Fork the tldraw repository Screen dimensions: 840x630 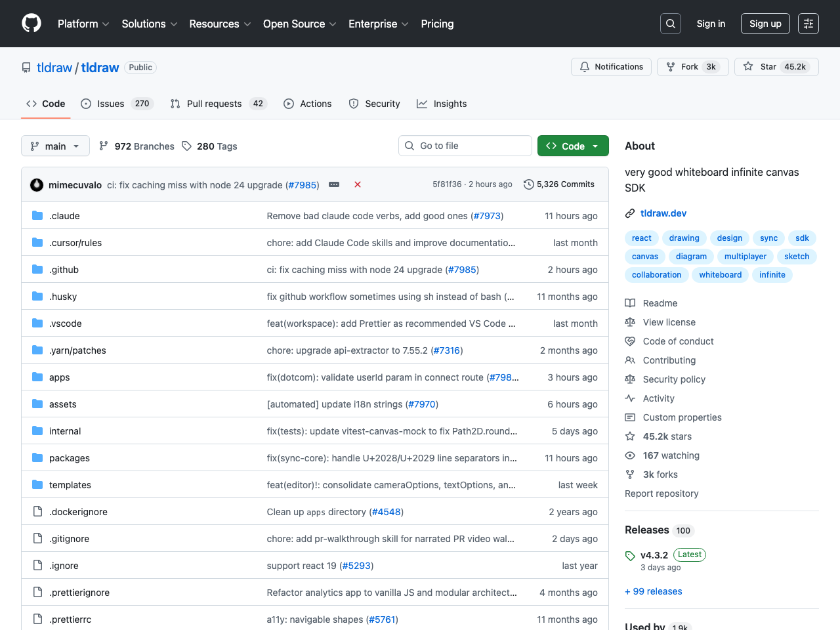tap(692, 67)
